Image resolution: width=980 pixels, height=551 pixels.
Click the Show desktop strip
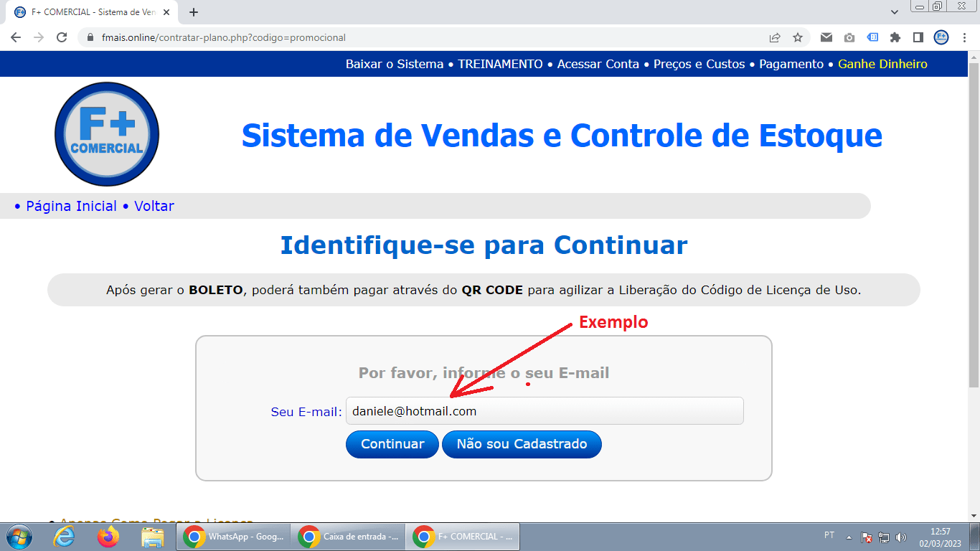pos(974,537)
